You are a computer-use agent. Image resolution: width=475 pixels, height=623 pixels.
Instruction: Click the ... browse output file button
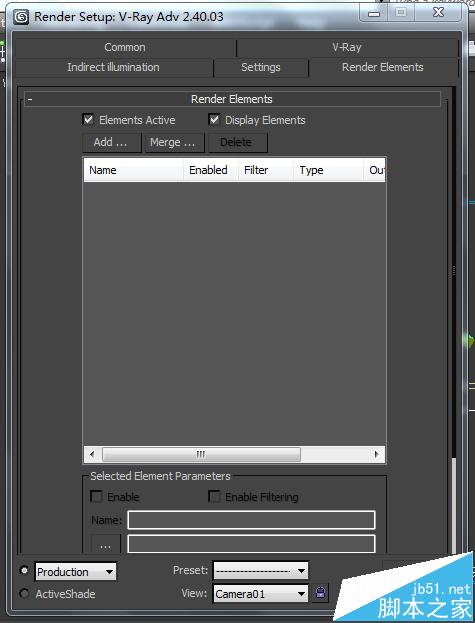click(x=106, y=544)
